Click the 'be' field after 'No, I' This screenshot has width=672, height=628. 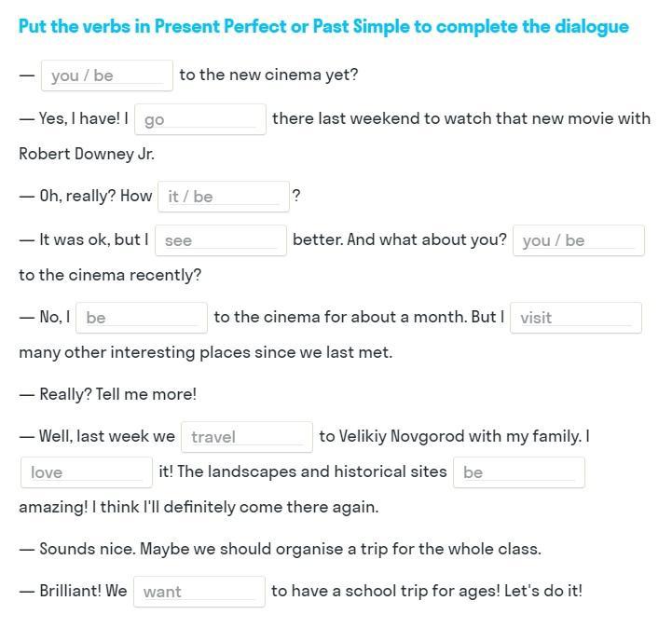click(142, 318)
